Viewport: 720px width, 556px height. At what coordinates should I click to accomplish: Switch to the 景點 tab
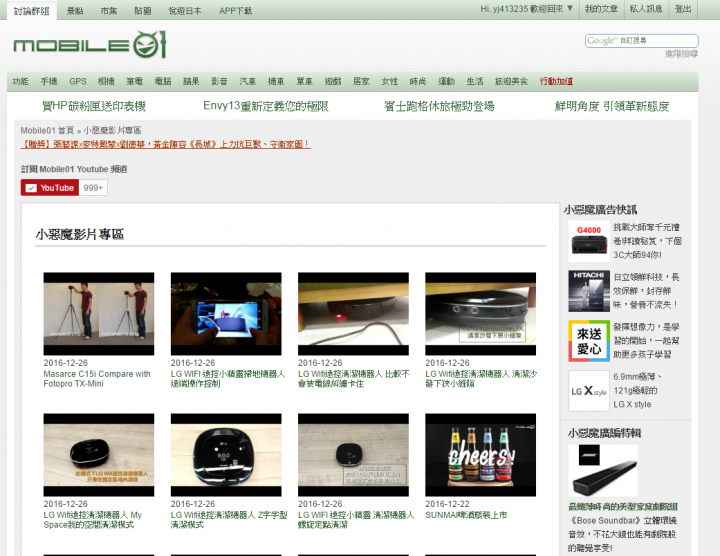coord(75,11)
